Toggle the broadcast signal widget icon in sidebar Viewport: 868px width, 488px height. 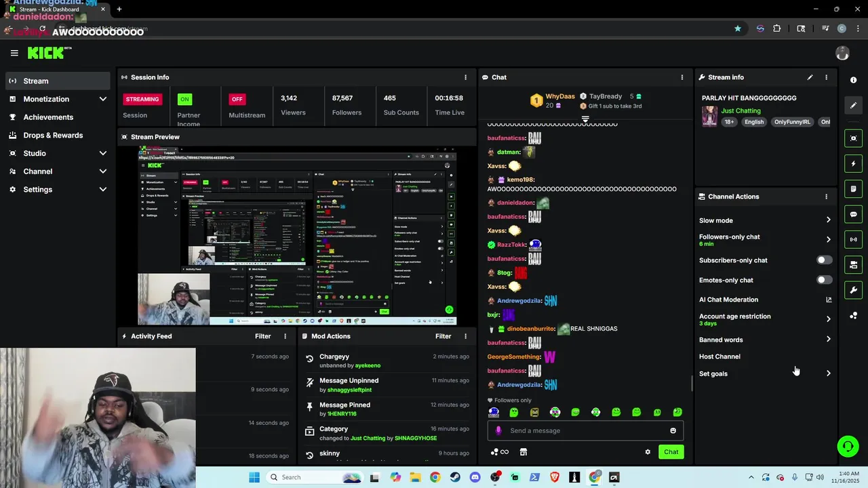853,239
